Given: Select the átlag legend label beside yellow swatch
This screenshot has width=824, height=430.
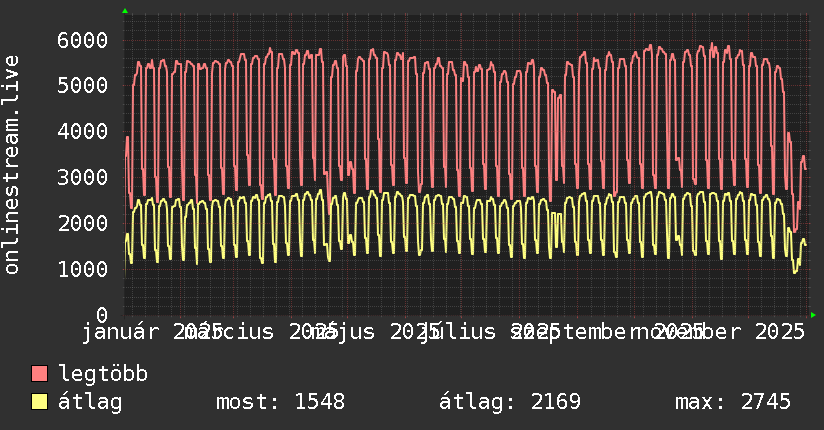Looking at the screenshot, I should coord(90,402).
